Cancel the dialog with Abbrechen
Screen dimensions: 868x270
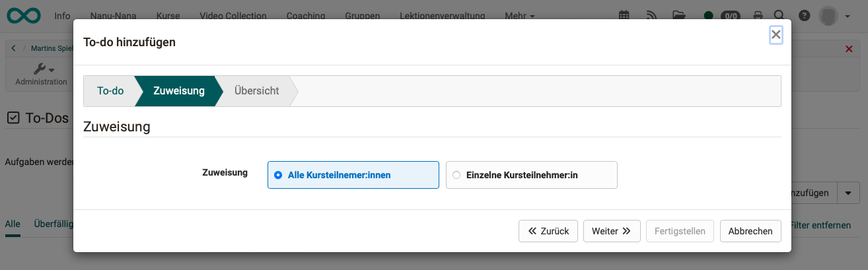[x=750, y=231]
